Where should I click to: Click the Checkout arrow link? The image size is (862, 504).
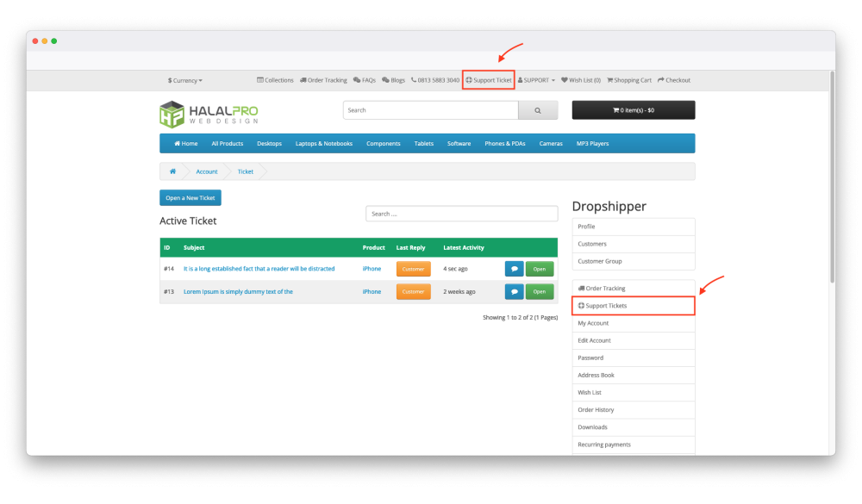pos(674,80)
